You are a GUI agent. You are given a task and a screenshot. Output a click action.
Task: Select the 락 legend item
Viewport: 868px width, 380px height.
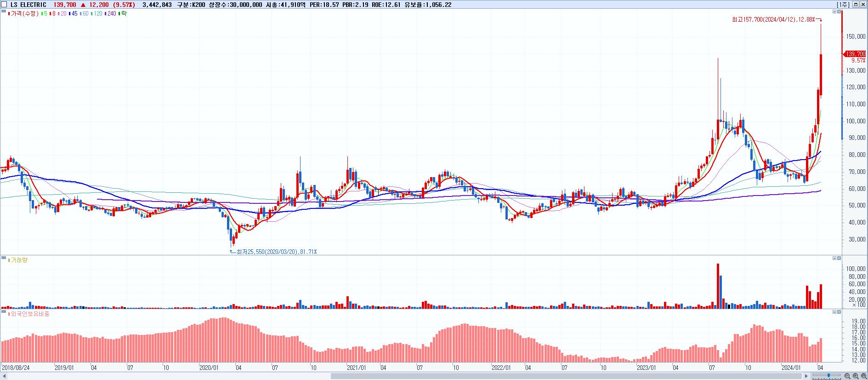[123, 14]
